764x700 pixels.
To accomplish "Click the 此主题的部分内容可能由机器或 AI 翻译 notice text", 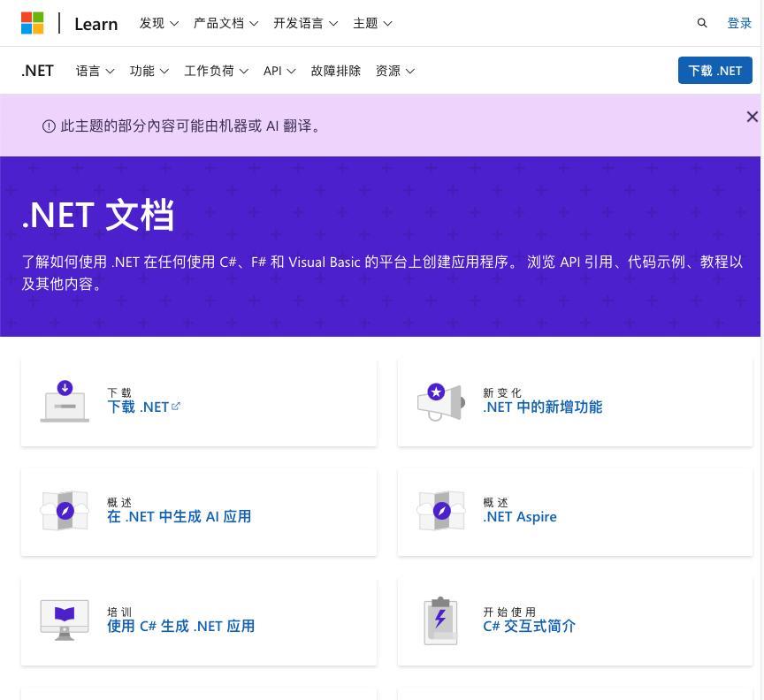I will tap(190, 126).
